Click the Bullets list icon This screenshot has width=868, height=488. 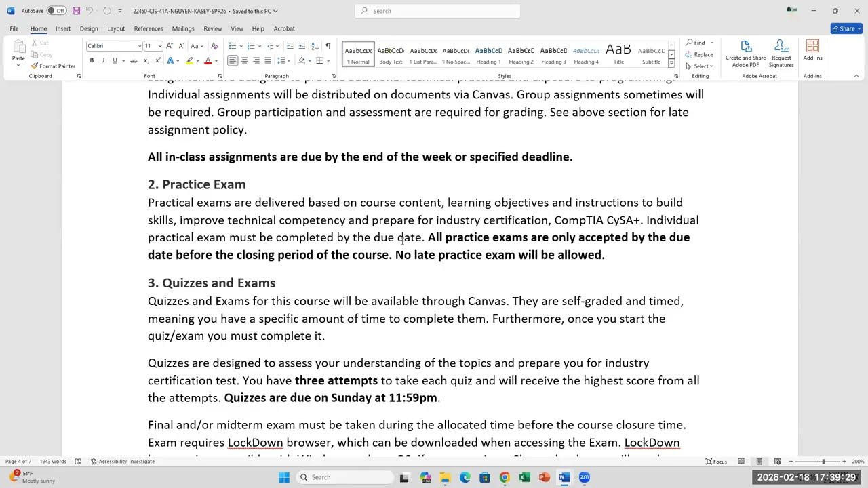233,46
